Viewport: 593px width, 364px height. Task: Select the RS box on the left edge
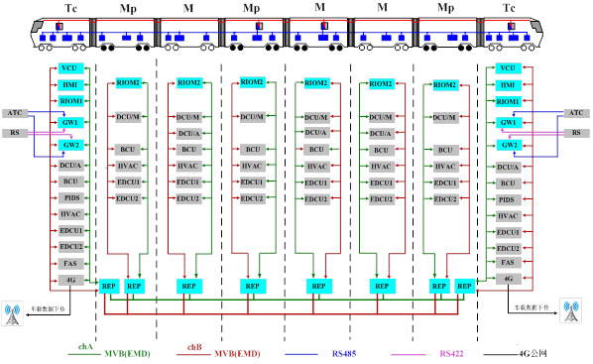click(x=15, y=133)
